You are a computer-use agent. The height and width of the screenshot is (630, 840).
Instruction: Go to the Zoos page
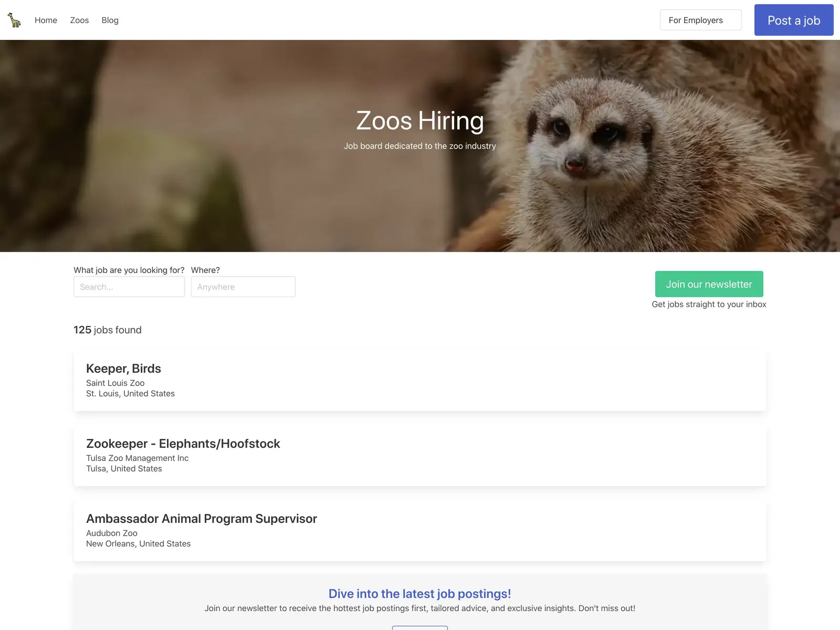coord(79,20)
